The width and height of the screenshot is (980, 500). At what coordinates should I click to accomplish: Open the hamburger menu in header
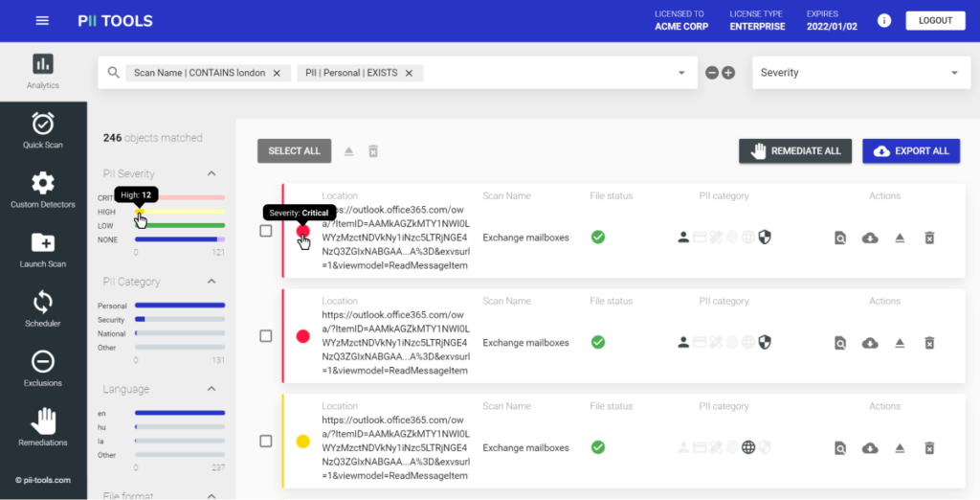(x=42, y=21)
